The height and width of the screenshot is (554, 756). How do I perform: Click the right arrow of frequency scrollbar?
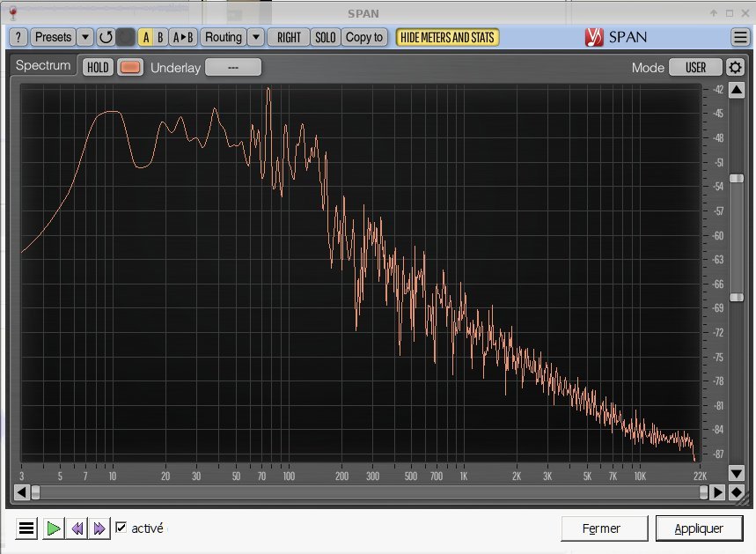pos(718,492)
